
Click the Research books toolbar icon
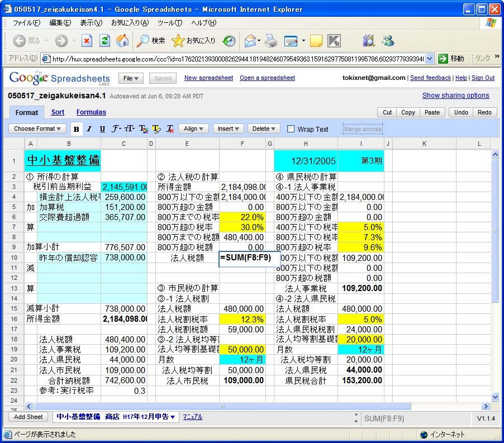pos(369,41)
